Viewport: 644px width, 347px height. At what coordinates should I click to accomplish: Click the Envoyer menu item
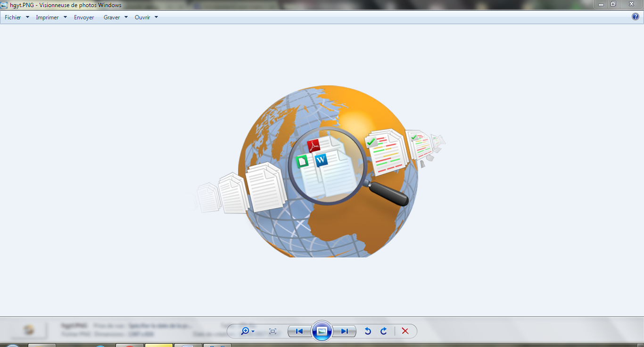coord(84,17)
